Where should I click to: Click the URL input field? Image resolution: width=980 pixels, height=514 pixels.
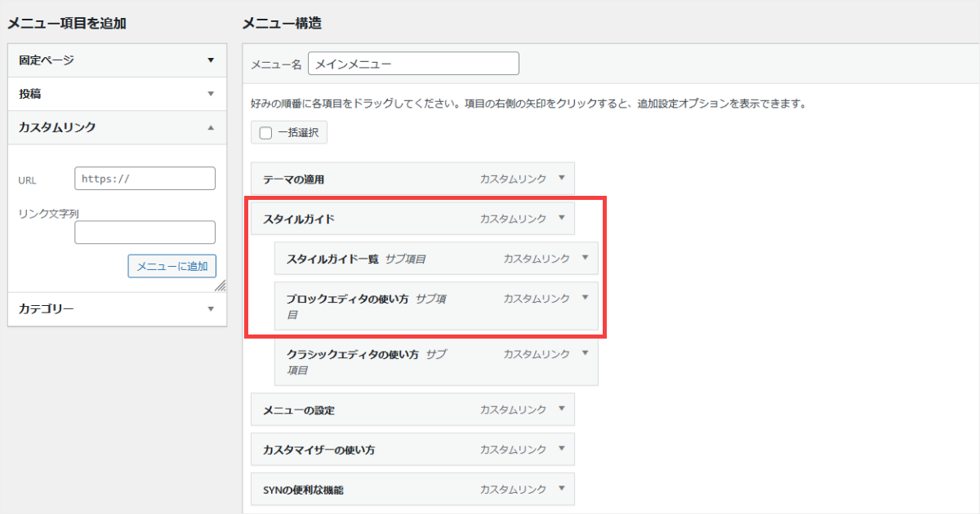(145, 179)
